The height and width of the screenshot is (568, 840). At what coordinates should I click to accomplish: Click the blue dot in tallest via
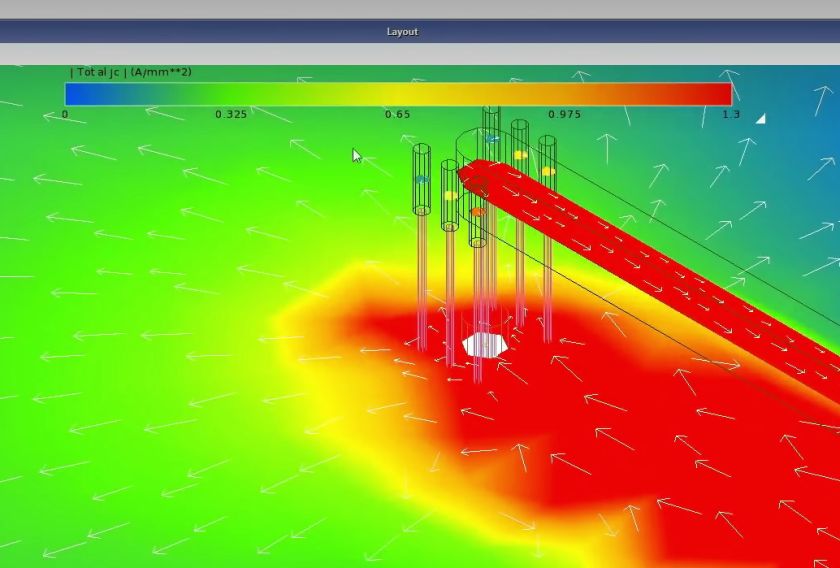[491, 138]
